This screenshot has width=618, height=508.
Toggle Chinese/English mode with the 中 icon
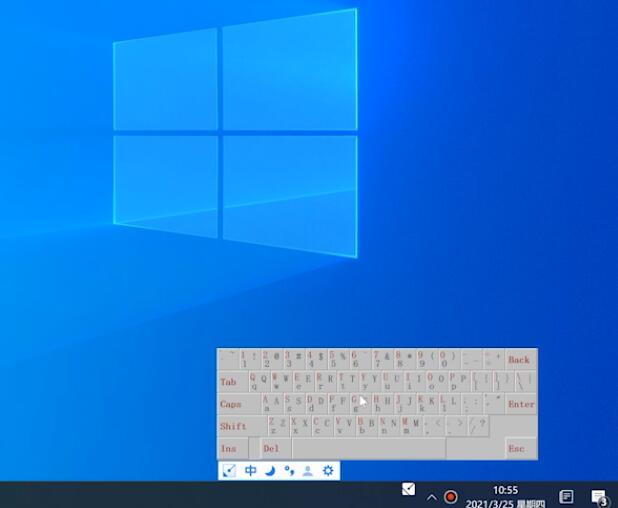(x=250, y=471)
